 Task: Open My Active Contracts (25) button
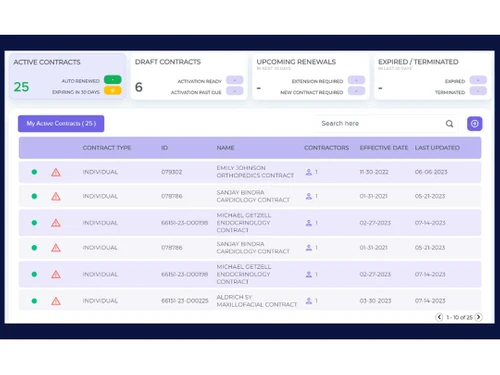pyautogui.click(x=61, y=124)
